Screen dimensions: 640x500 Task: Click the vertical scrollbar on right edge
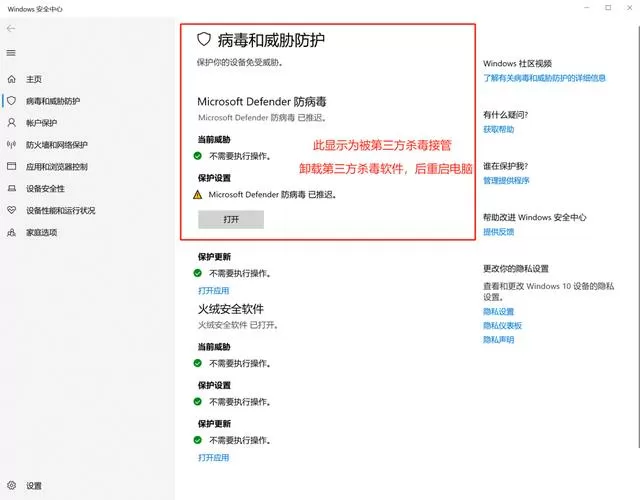(x=638, y=237)
